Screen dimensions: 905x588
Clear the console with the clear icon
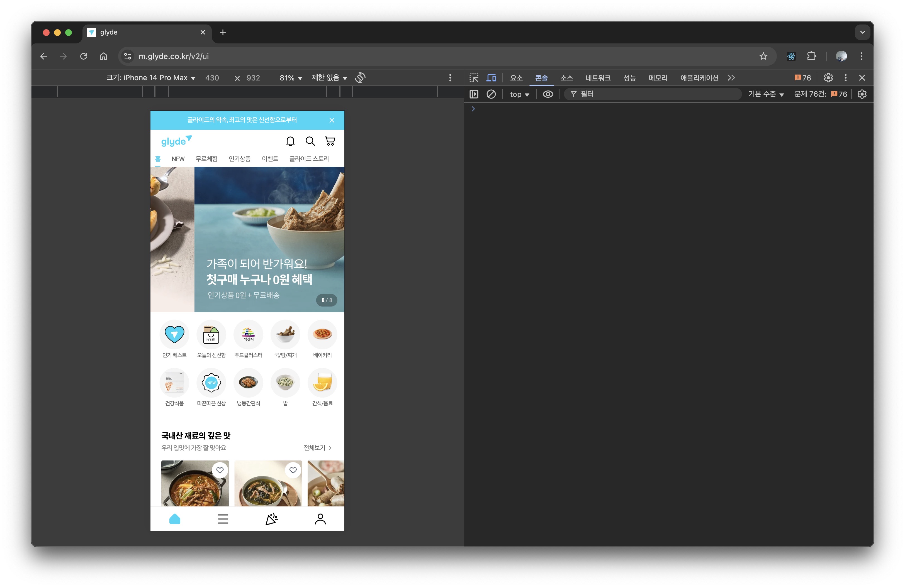pyautogui.click(x=491, y=94)
